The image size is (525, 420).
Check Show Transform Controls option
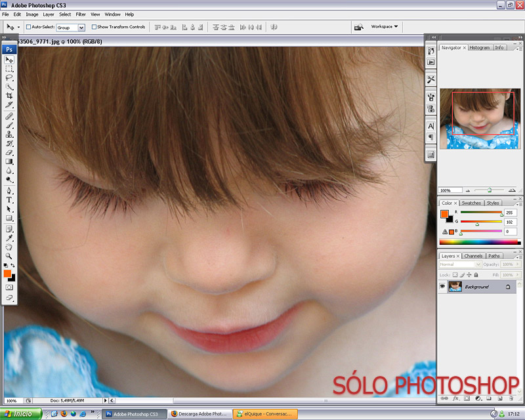(x=94, y=28)
